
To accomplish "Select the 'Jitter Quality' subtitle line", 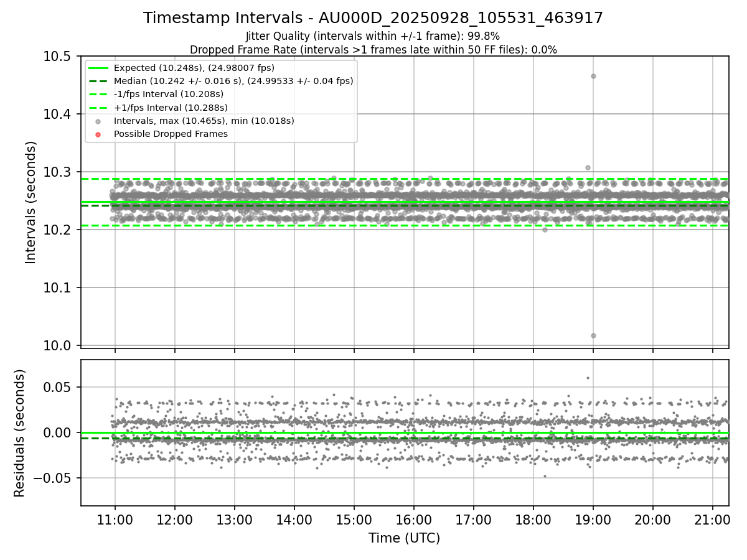I will pyautogui.click(x=373, y=36).
